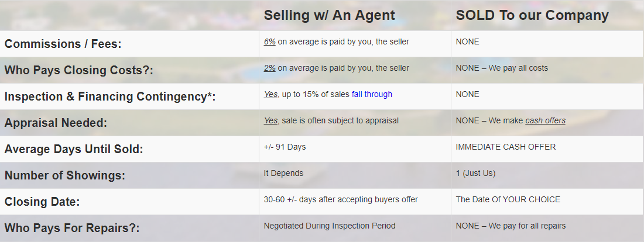Select the "Negotiated During Inspection Period" cell
Screen dimensions: 644x242
[330, 226]
